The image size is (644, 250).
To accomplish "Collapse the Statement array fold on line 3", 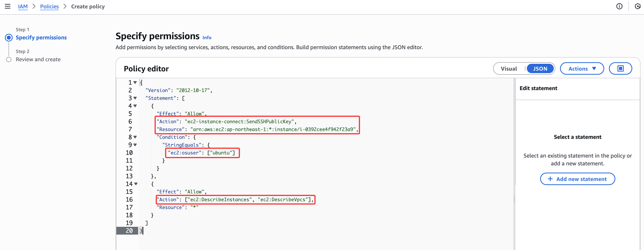I will pos(135,98).
